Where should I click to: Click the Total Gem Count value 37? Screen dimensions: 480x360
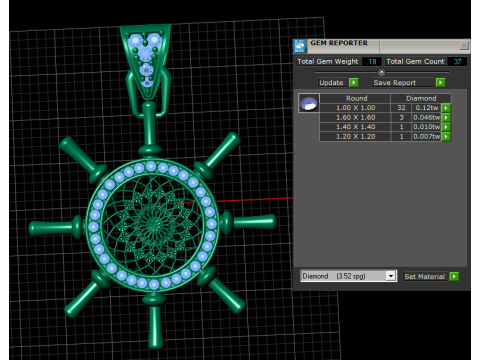[x=457, y=62]
